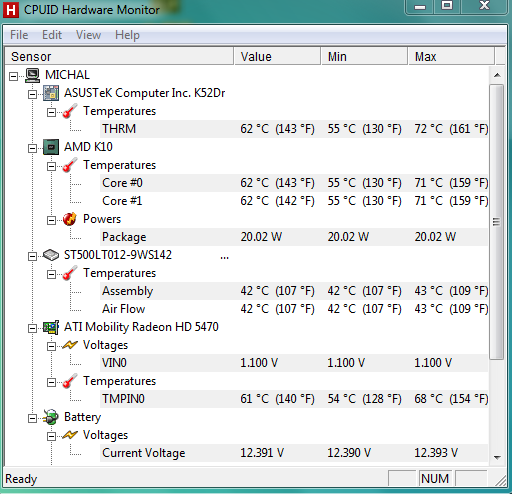Collapse the MICHAL root node

(x=13, y=77)
